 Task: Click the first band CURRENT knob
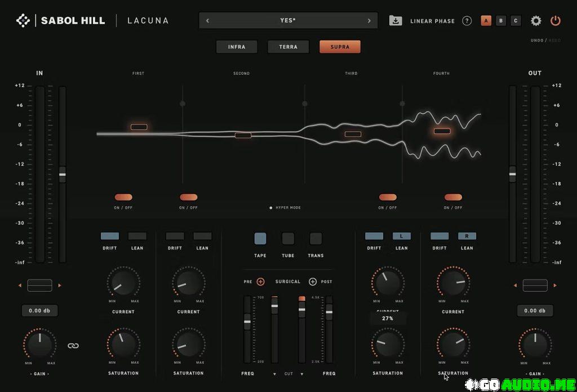coord(123,282)
